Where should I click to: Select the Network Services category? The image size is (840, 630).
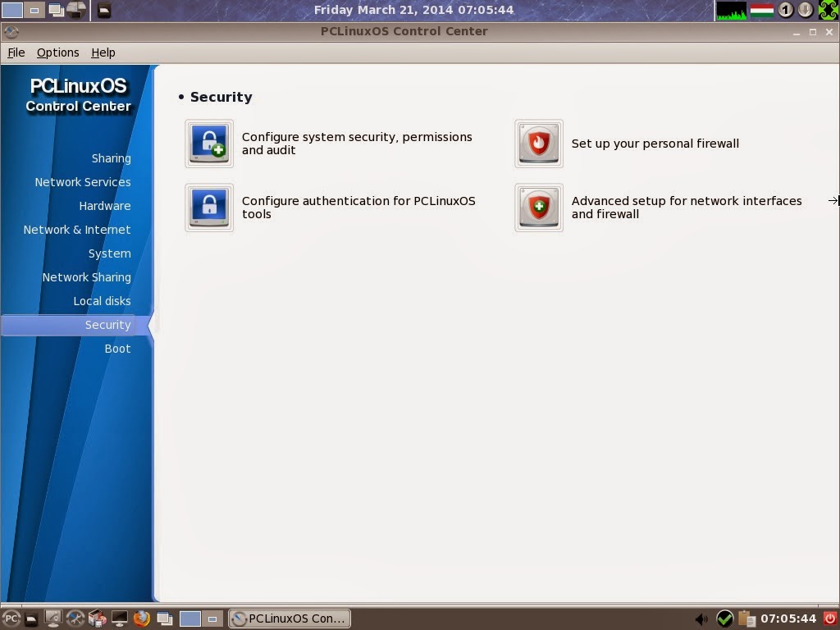pos(83,182)
